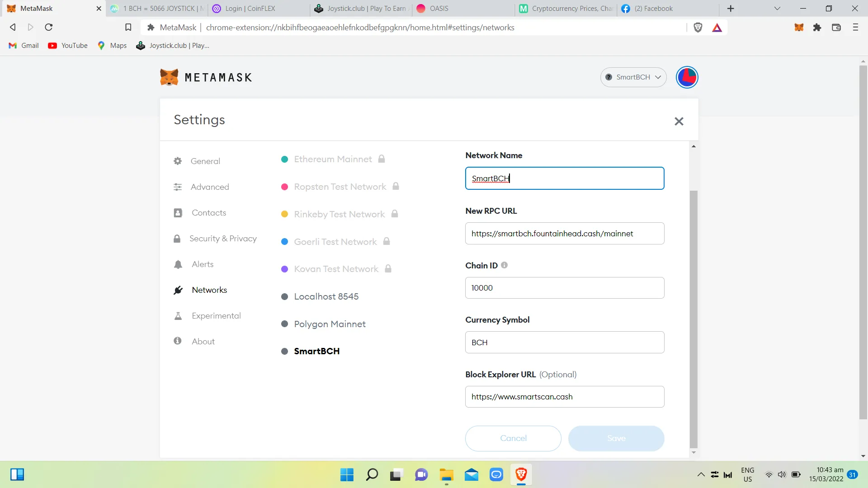Screen dimensions: 868x488
Task: Show hidden system tray icons
Action: click(x=701, y=475)
